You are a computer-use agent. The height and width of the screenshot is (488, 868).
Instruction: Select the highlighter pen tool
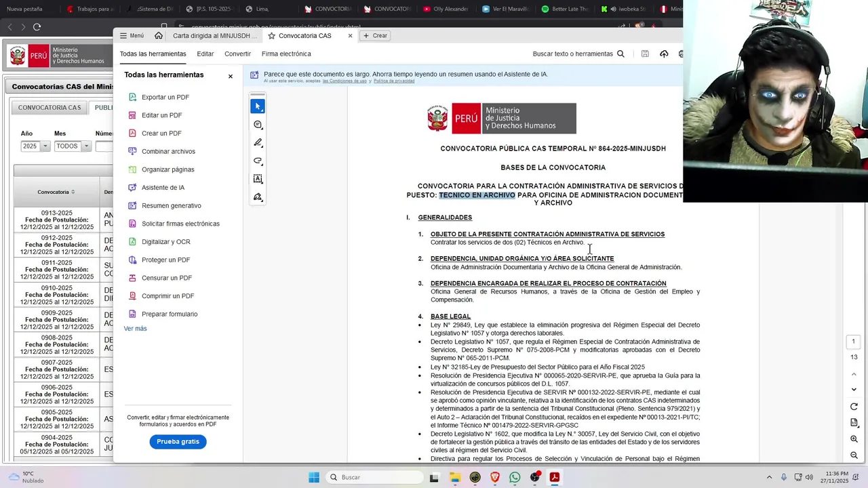click(x=258, y=143)
